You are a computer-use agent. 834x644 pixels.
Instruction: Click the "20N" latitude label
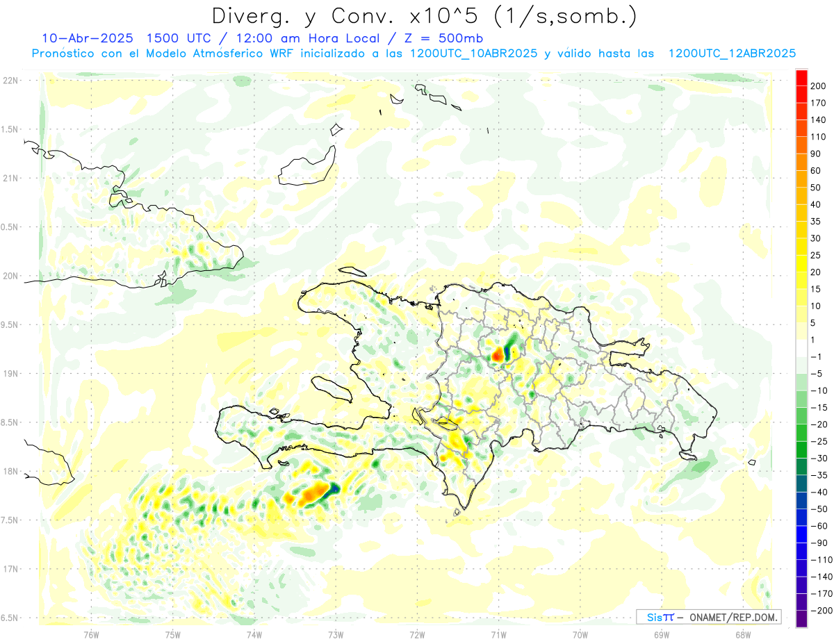coord(10,276)
